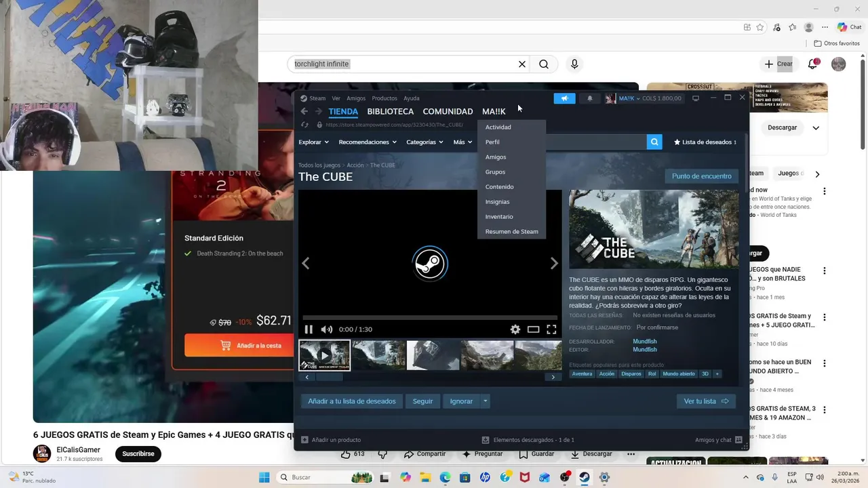Image resolution: width=868 pixels, height=488 pixels.
Task: Open the Recomendaciones dropdown
Action: pyautogui.click(x=368, y=142)
